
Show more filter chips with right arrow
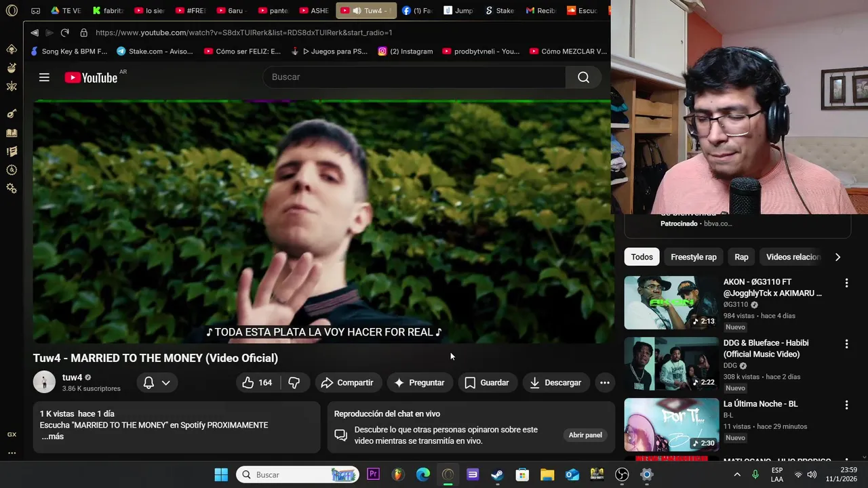pyautogui.click(x=837, y=257)
